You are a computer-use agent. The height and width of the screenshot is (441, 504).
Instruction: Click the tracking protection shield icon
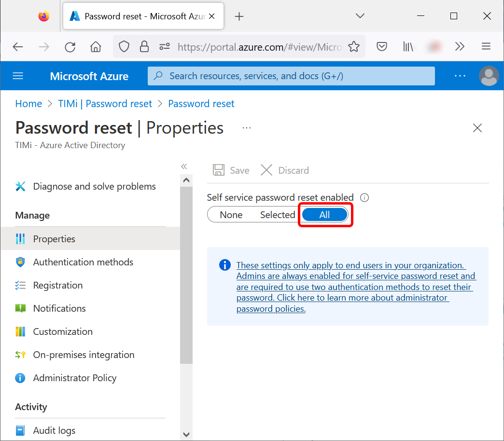tap(124, 47)
